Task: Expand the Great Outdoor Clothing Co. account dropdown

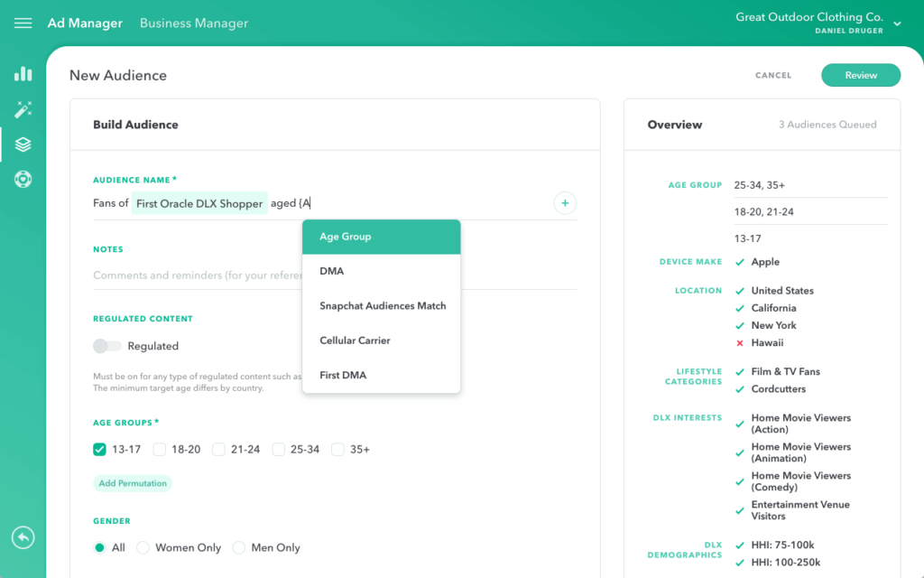Action: [897, 24]
